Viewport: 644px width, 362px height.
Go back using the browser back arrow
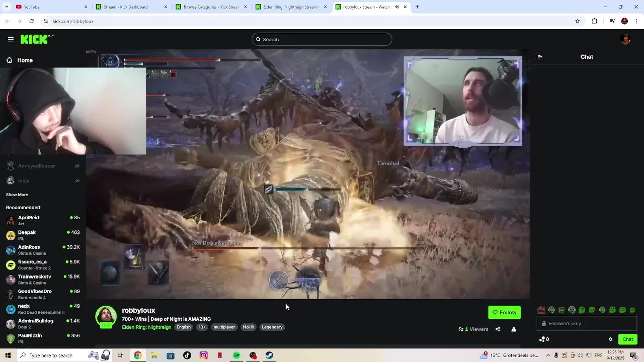(x=8, y=21)
